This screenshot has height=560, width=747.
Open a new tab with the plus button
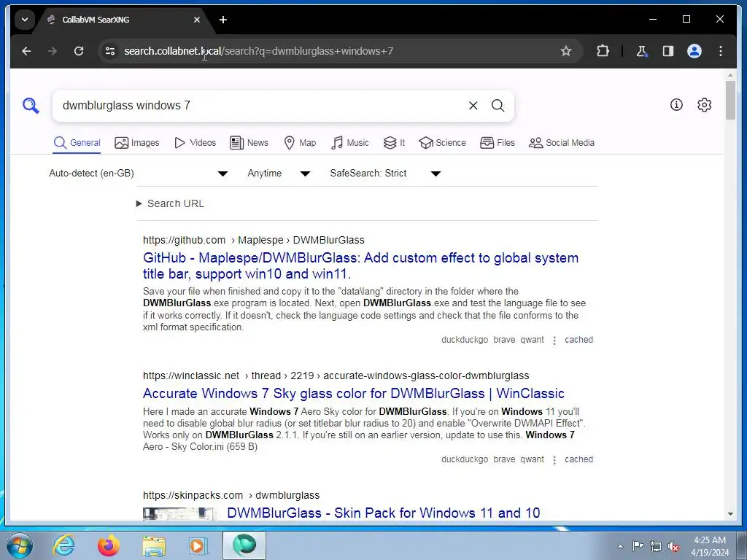tap(223, 20)
